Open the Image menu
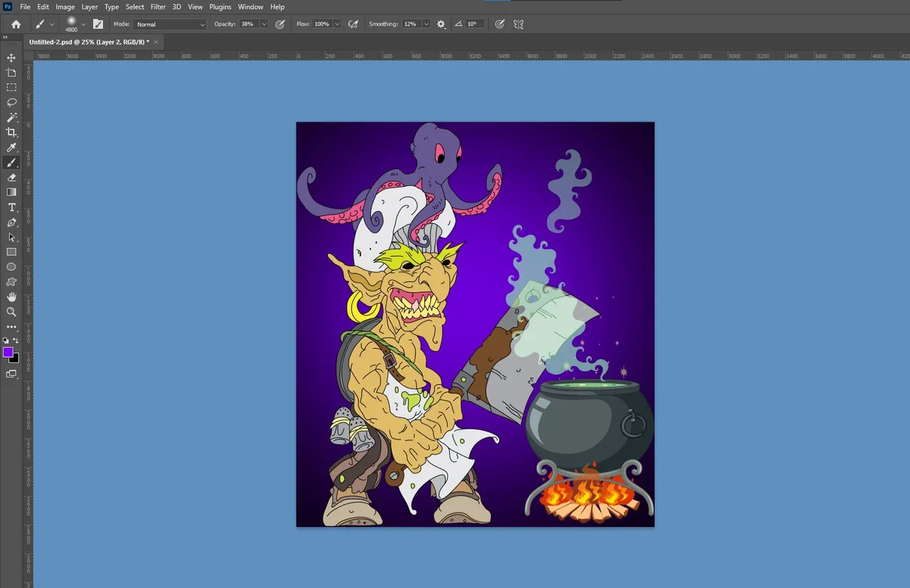Screen dimensions: 910x588 (65, 7)
